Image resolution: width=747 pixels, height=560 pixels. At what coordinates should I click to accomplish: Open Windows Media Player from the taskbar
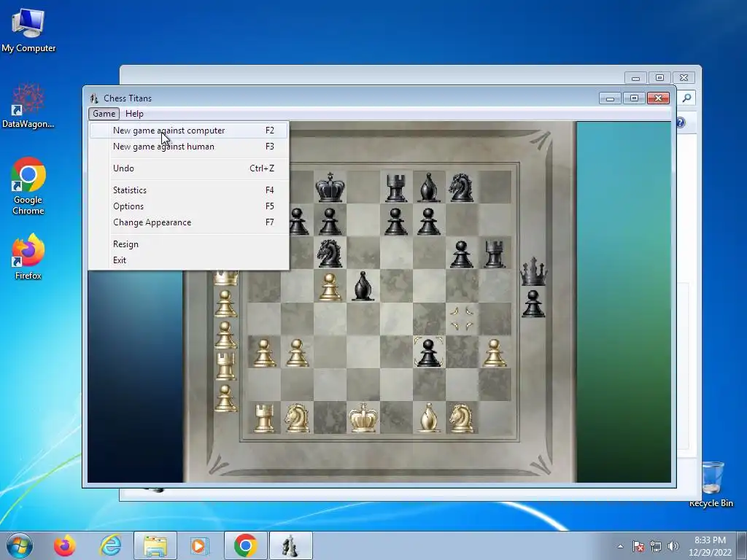coord(199,545)
